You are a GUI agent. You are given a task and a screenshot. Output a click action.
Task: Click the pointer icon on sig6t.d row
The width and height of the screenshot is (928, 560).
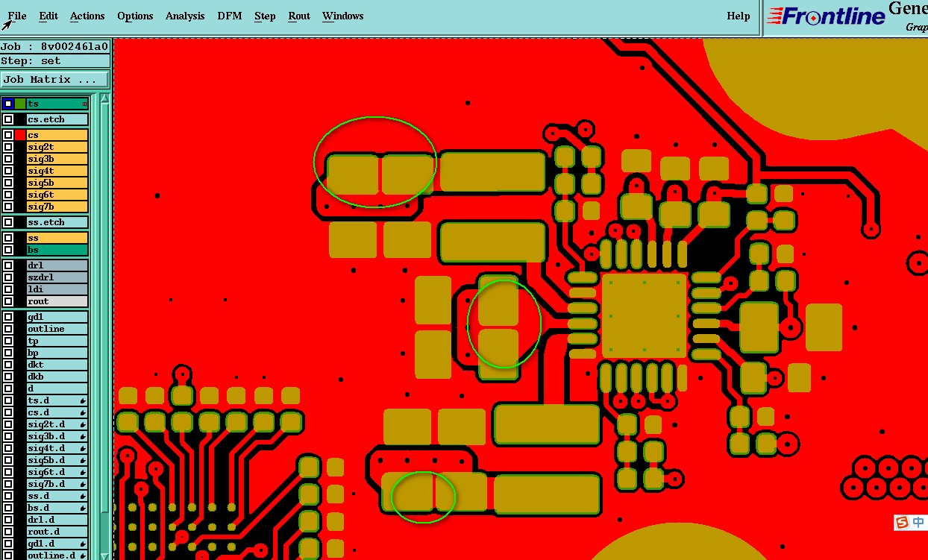tap(83, 472)
